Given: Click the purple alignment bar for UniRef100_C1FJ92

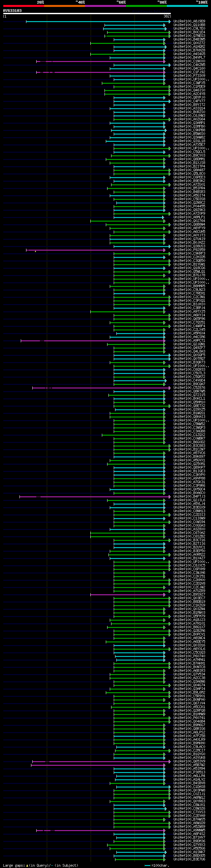Looking at the screenshot, I should tap(101, 73).
